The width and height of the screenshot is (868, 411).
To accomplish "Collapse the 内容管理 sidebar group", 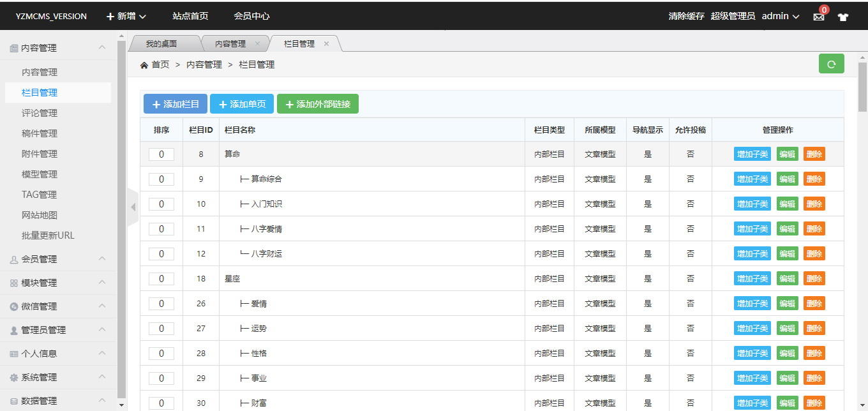I will 101,47.
